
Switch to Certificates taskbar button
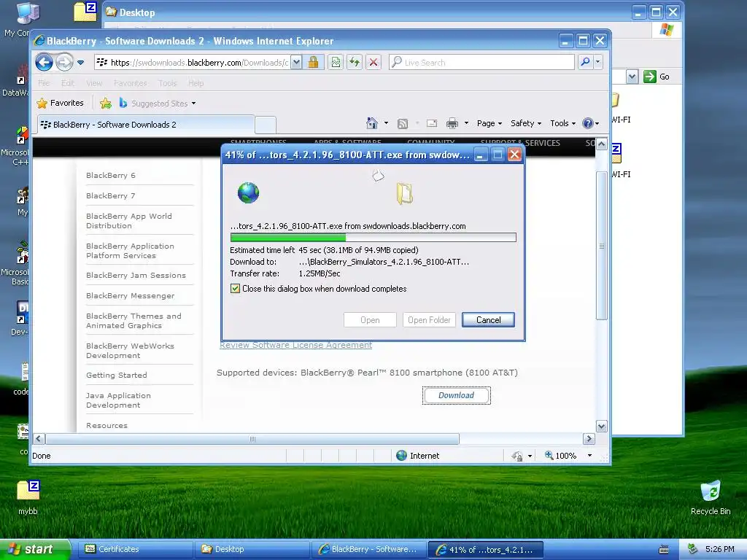coord(135,550)
